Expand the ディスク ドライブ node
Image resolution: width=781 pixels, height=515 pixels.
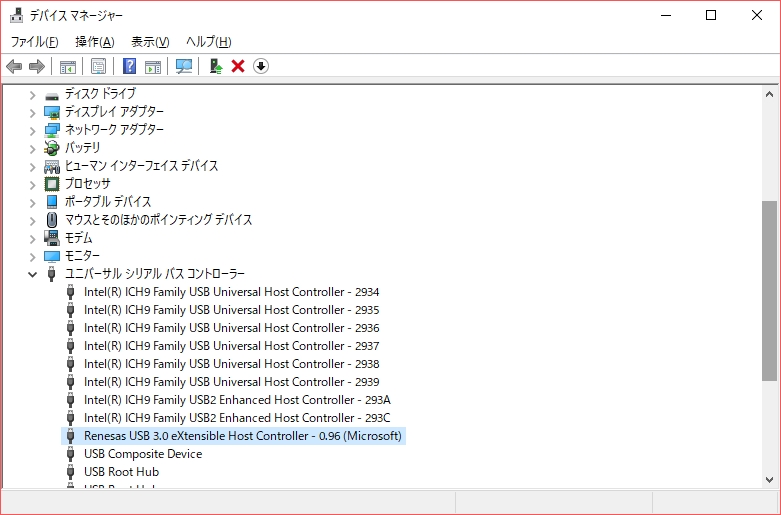coord(32,95)
